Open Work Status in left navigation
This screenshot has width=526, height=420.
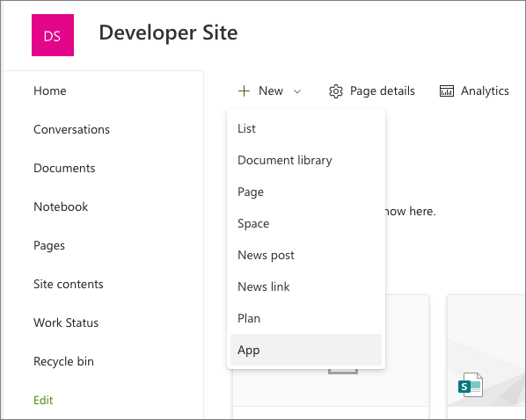(66, 322)
